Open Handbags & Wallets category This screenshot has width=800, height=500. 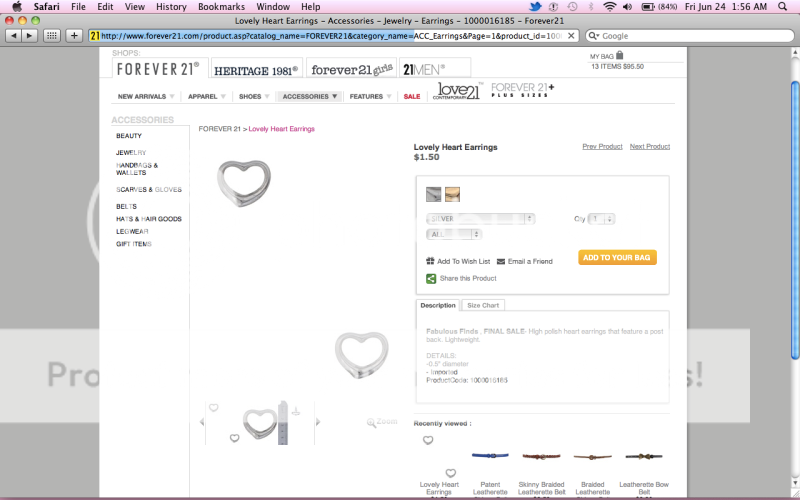[x=137, y=169]
